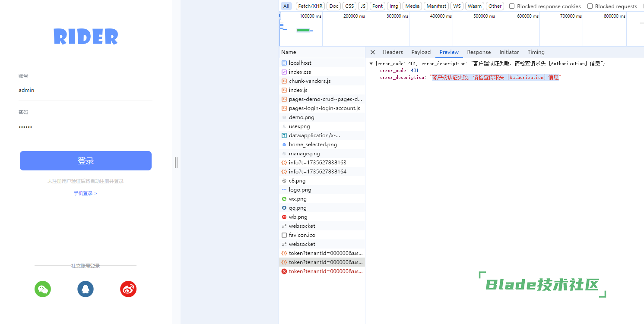
Task: Click the blue icon beside qq.png
Action: pos(284,208)
